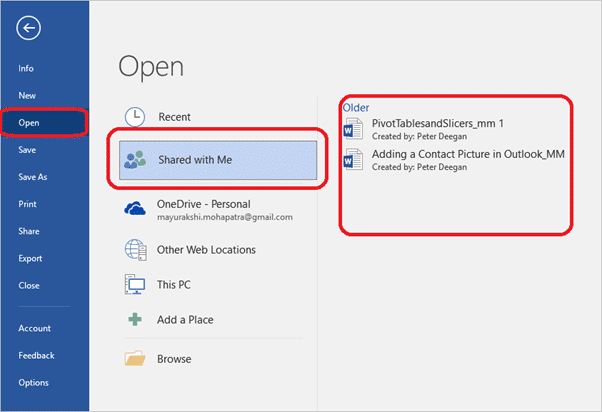Select Open in the backstage menu

(45, 123)
